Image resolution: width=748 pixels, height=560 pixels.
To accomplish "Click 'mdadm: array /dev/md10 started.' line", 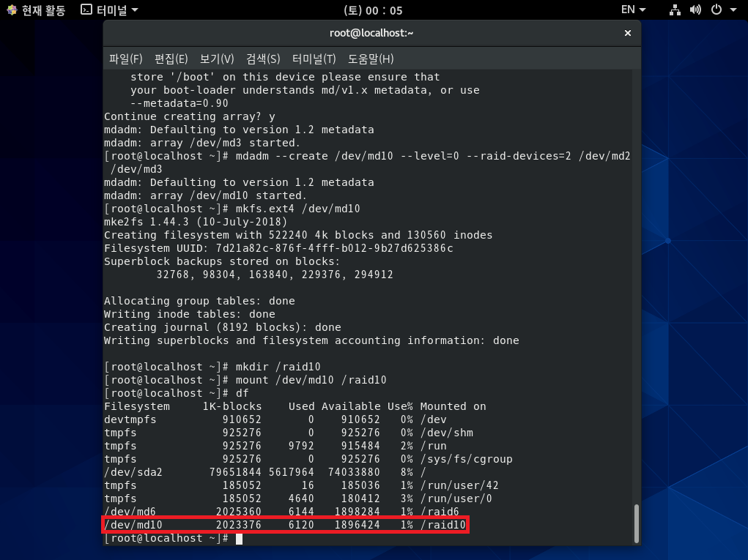I will [x=206, y=195].
